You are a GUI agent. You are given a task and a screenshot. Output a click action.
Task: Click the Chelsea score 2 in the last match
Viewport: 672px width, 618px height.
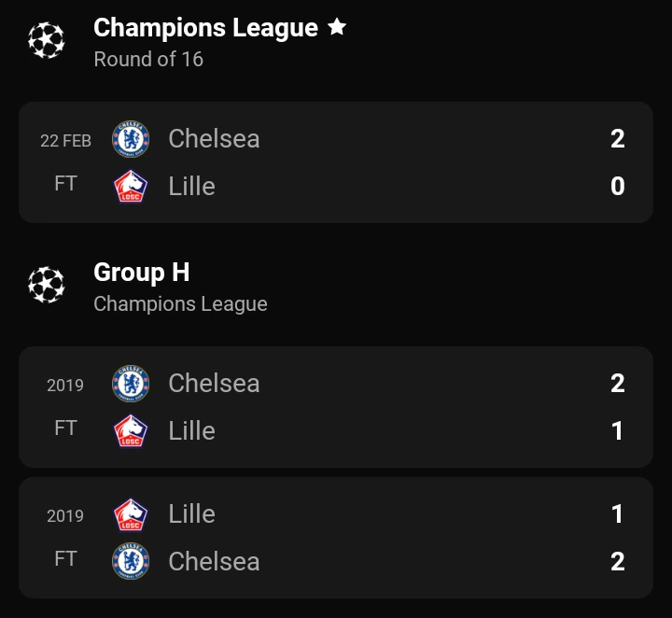618,561
